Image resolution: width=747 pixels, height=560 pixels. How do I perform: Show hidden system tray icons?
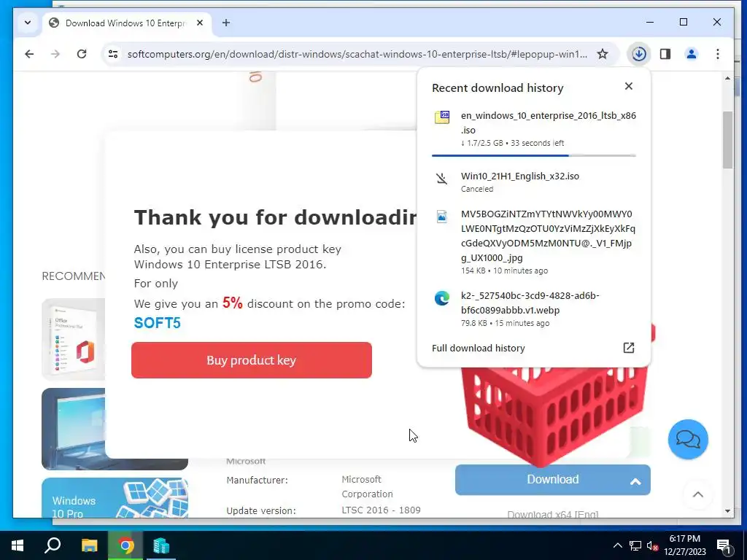click(x=617, y=545)
